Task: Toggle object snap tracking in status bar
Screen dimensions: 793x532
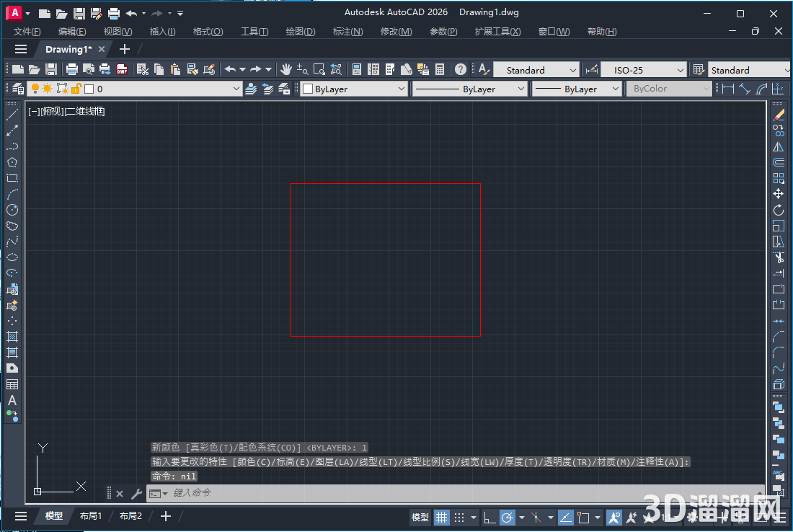Action: click(x=565, y=518)
